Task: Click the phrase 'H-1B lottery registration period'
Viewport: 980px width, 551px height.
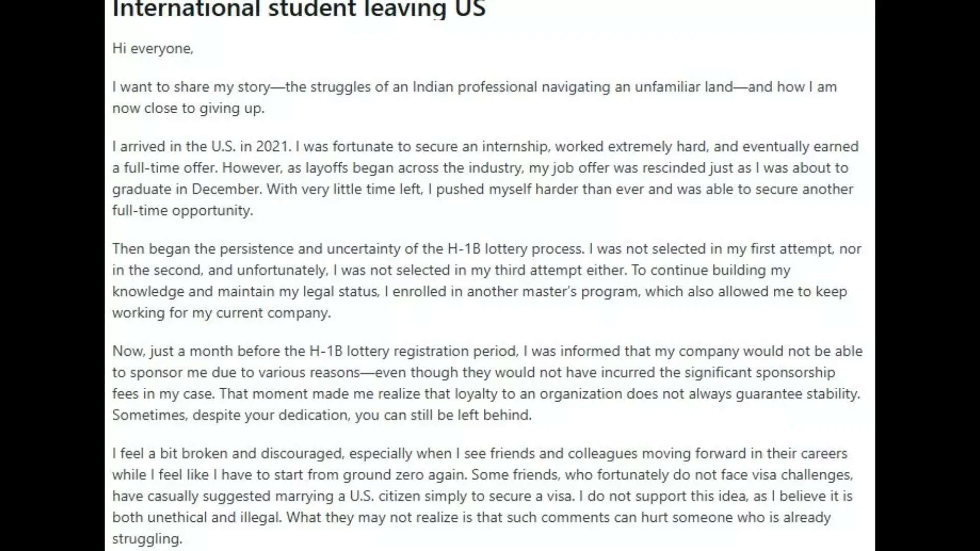Action: pyautogui.click(x=413, y=351)
